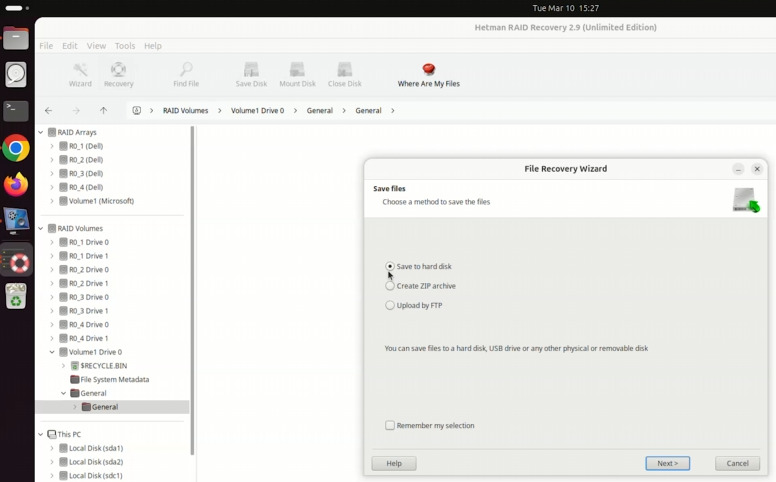Expand R0_2 (Dell) array node

(52, 160)
